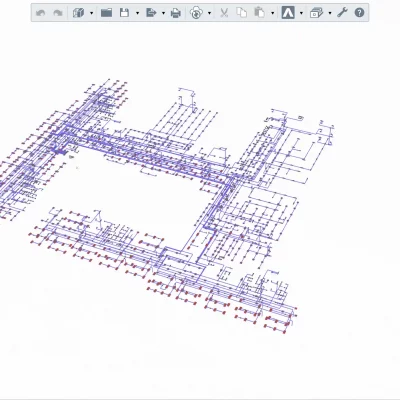Open the New model dropdown arrow
Viewport: 400px width, 400px height.
point(91,13)
